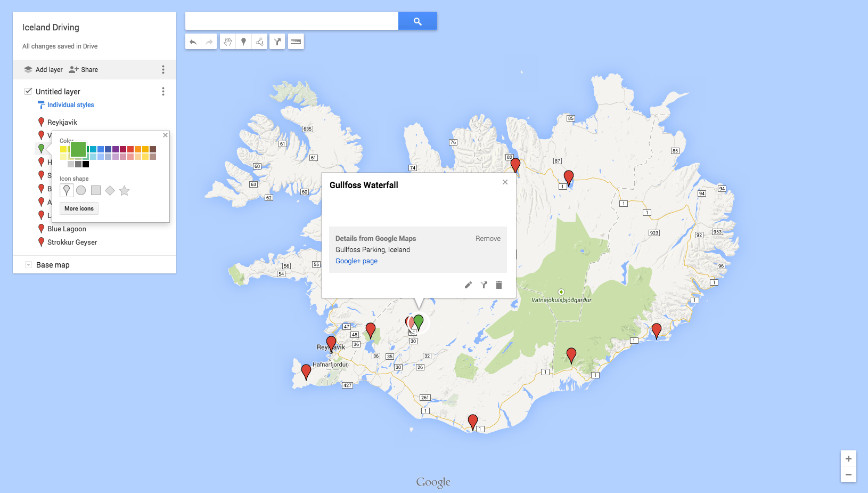The height and width of the screenshot is (493, 868).
Task: Select Strokkur Geyser in the layer list
Action: pos(72,242)
